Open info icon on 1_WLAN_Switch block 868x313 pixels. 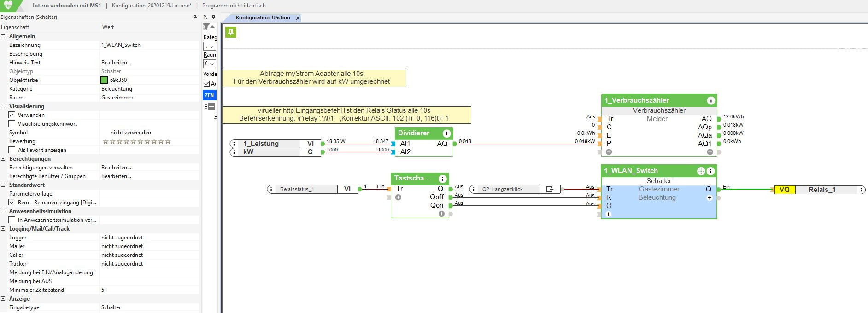710,171
